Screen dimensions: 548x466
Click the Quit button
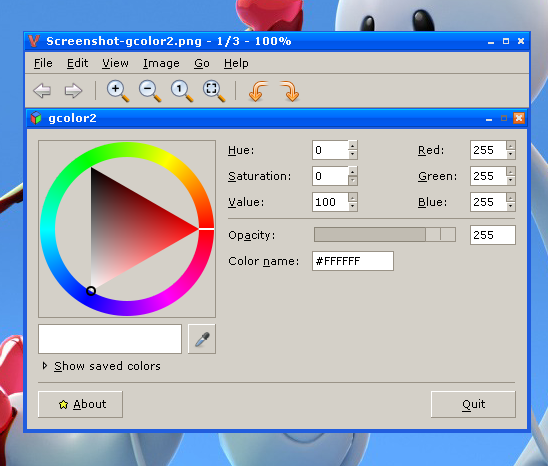[473, 404]
